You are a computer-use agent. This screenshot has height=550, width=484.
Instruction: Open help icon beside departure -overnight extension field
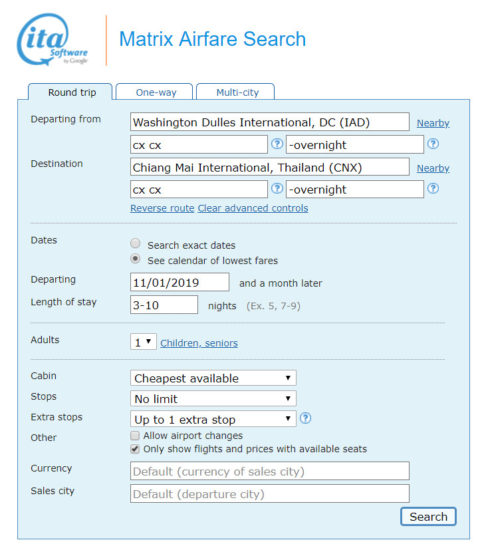tap(433, 143)
